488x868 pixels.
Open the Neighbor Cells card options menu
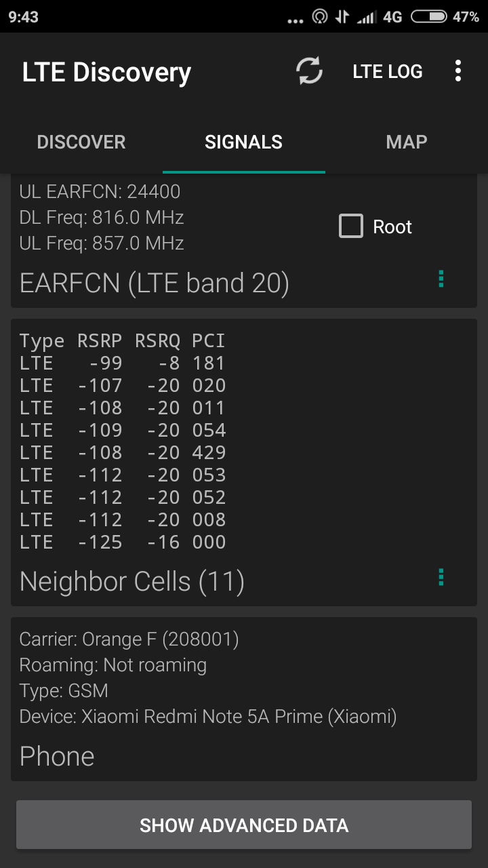point(441,577)
